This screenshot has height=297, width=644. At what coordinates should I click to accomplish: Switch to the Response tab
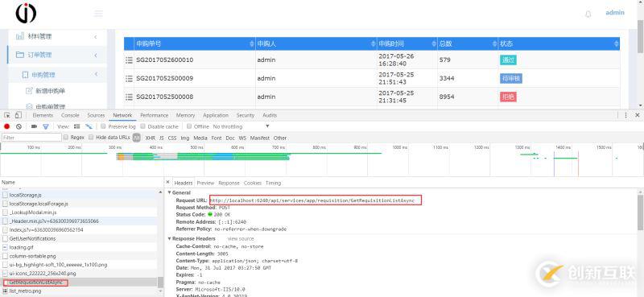[229, 184]
